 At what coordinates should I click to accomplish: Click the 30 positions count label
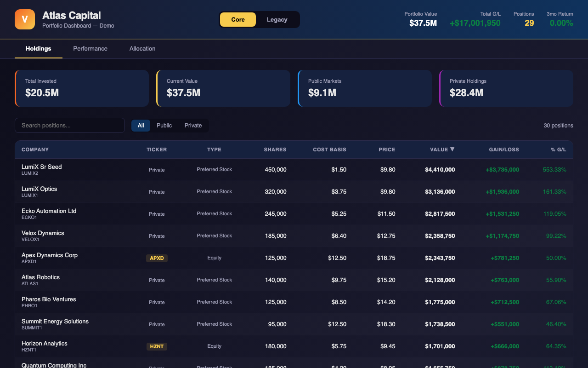(x=559, y=126)
